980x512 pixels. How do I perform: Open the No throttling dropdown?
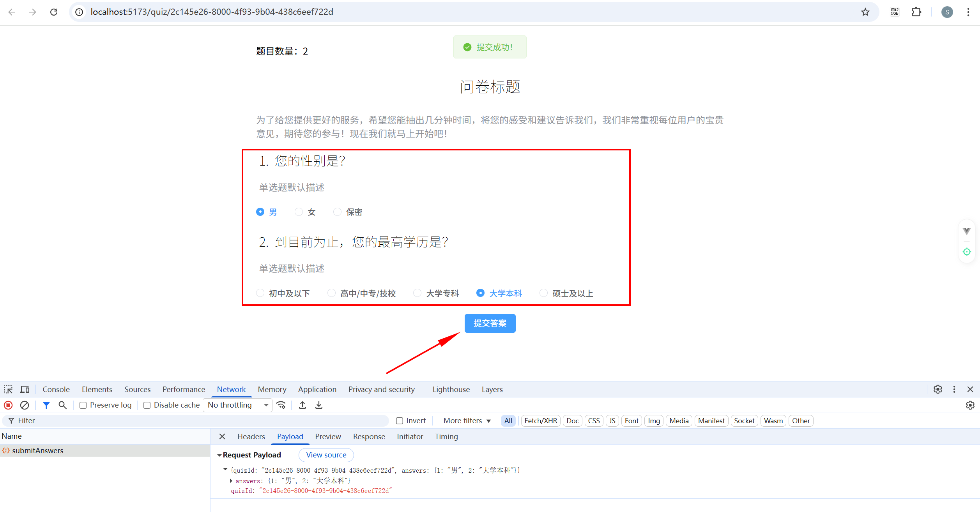coord(238,405)
